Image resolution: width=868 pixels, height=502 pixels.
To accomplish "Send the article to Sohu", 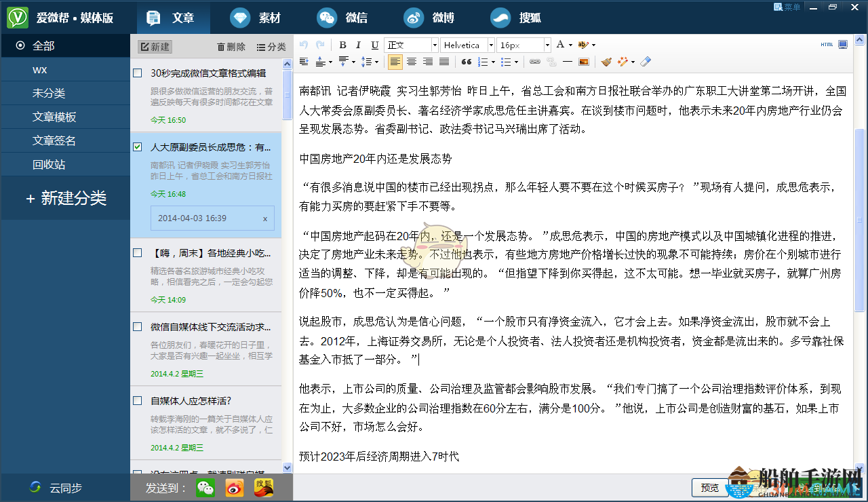I will click(x=264, y=488).
